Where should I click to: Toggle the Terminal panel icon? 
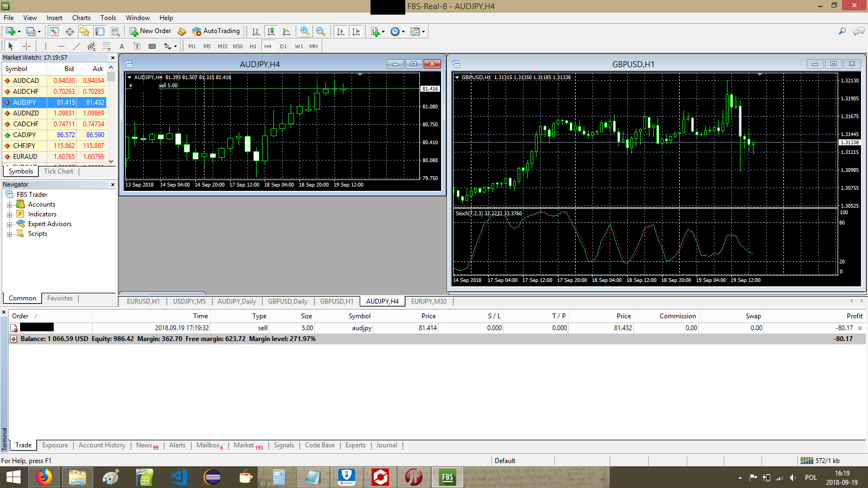click(100, 31)
